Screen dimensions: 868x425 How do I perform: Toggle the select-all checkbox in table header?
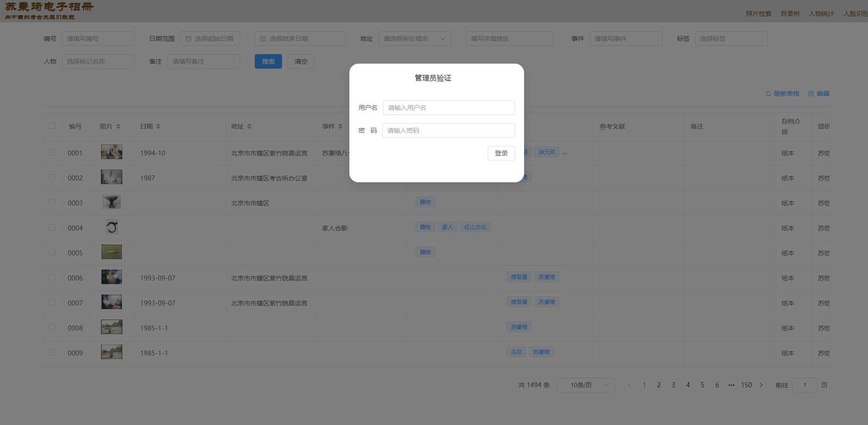pyautogui.click(x=52, y=125)
